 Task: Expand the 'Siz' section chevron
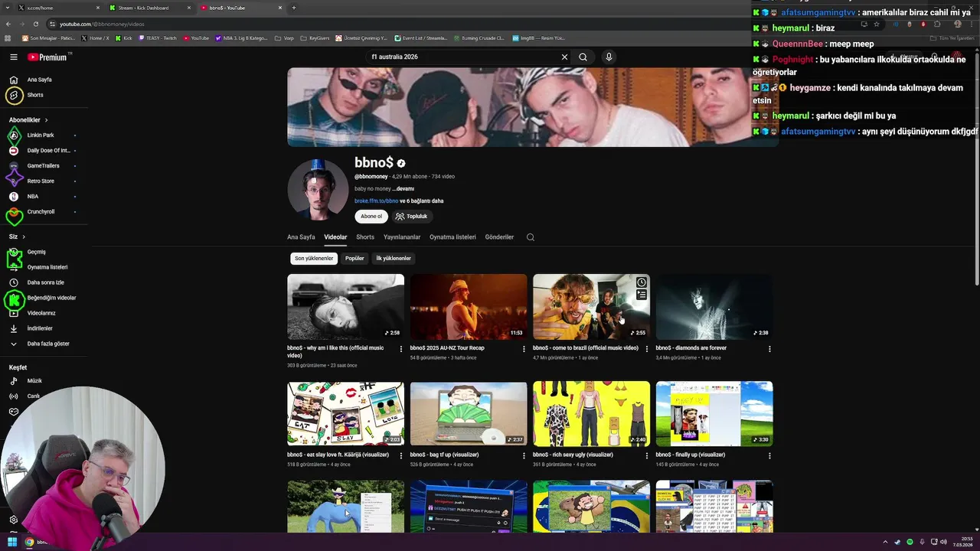24,236
